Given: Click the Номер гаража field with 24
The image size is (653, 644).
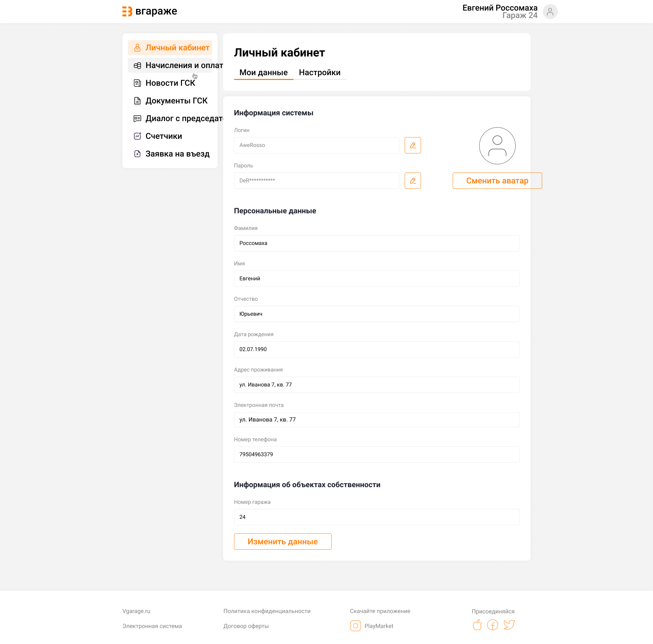Looking at the screenshot, I should click(377, 517).
